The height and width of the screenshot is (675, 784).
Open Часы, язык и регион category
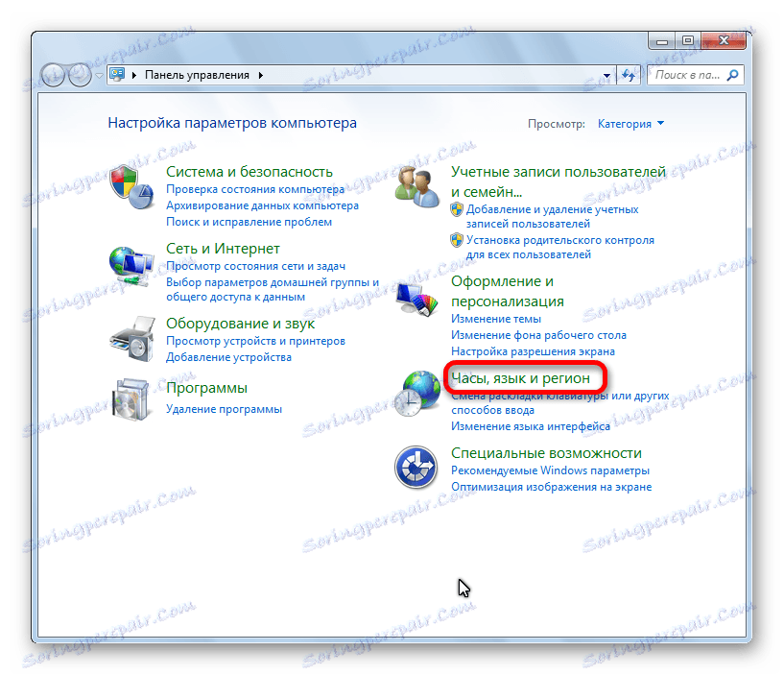520,377
